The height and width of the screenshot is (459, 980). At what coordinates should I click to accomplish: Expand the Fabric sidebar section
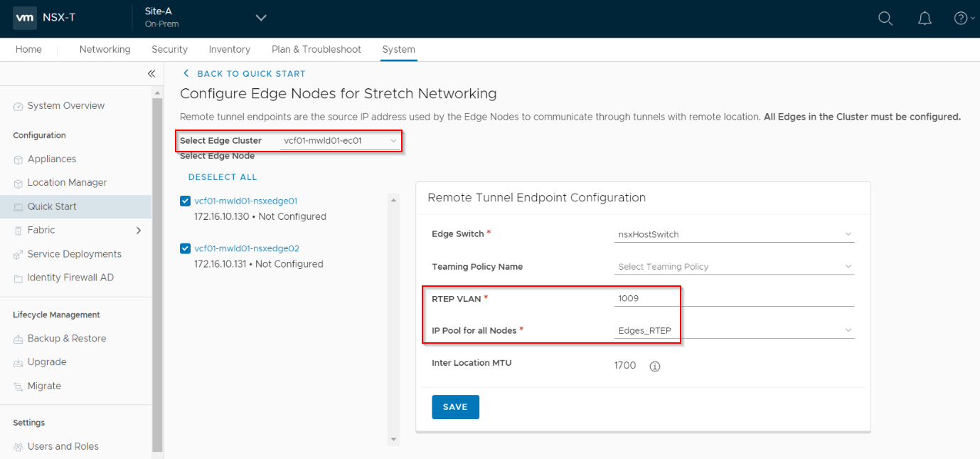pyautogui.click(x=138, y=231)
